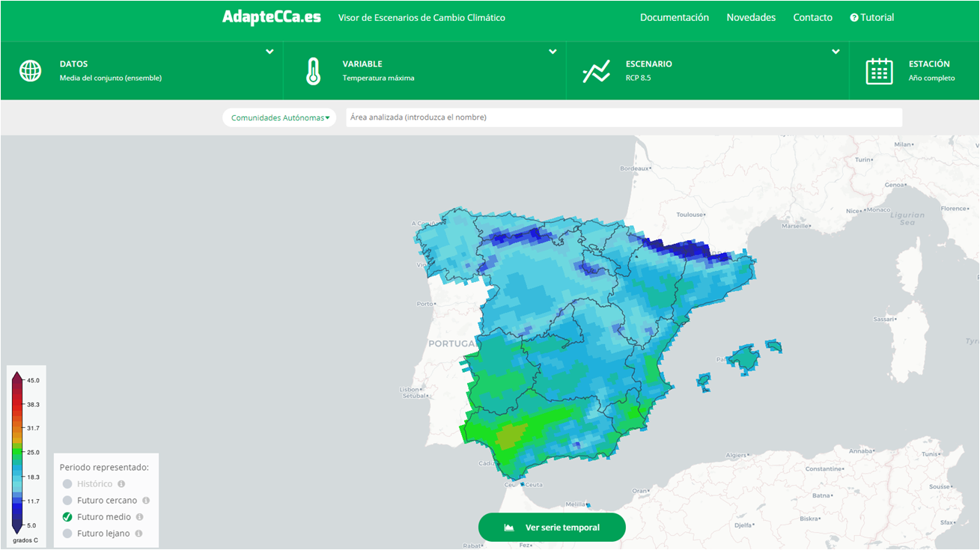This screenshot has width=980, height=550.
Task: Click the PORTUGAL label on map
Action: click(x=451, y=343)
